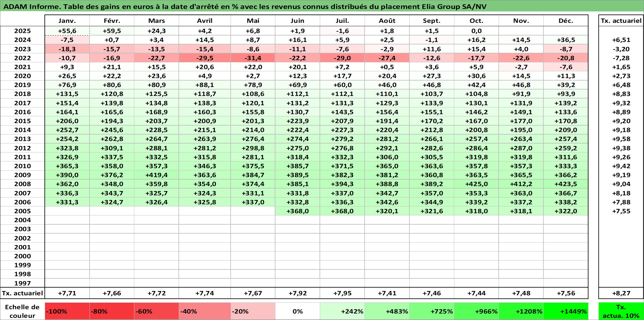Click the +59,5 cell in 2025
The image size is (644, 320).
pos(112,31)
